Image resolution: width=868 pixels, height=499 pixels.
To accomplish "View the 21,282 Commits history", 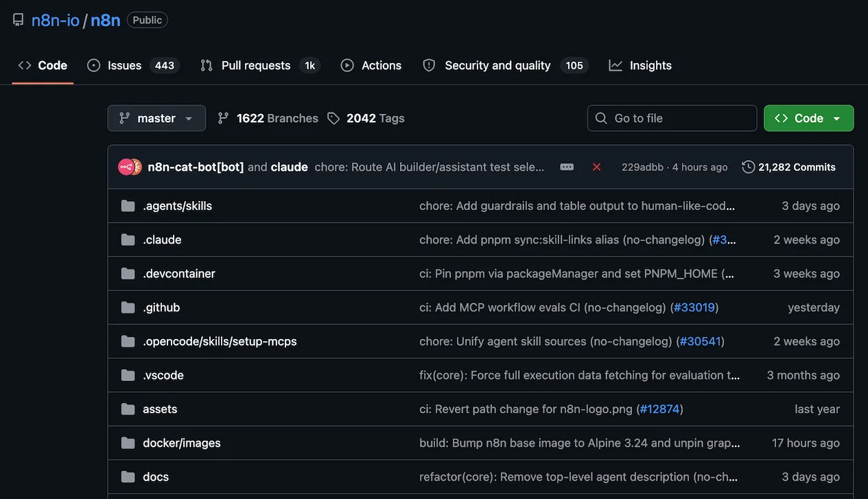I will coord(789,167).
